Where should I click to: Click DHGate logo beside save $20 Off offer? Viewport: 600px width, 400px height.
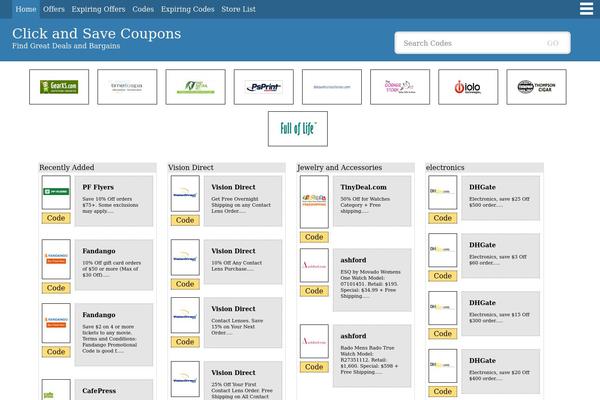click(443, 366)
